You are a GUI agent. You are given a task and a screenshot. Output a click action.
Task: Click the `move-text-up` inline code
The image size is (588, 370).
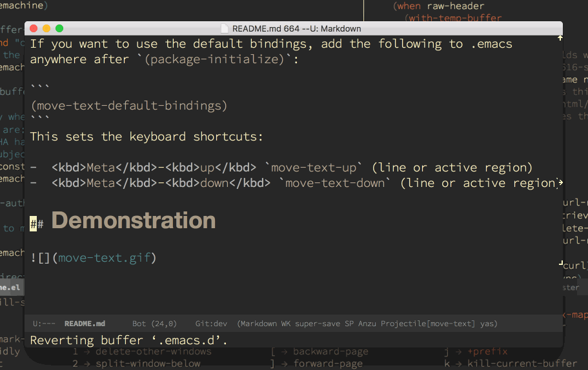pos(314,168)
